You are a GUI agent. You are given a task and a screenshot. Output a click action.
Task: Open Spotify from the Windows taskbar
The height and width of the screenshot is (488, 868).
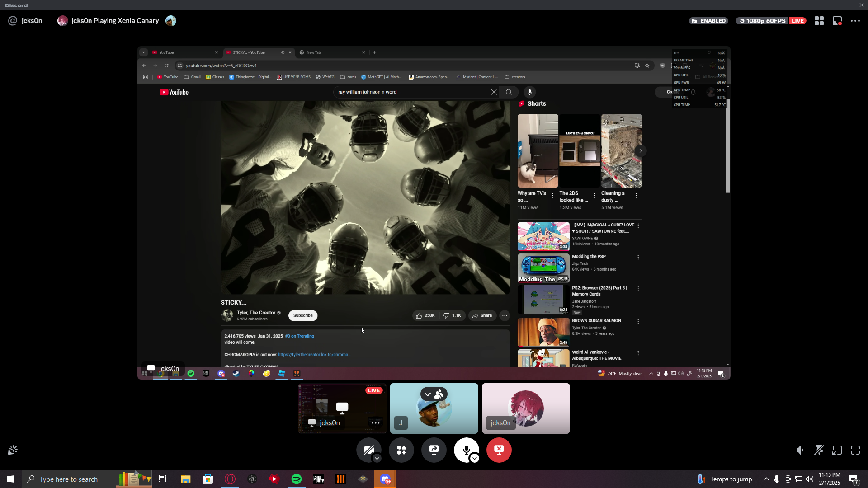(297, 479)
